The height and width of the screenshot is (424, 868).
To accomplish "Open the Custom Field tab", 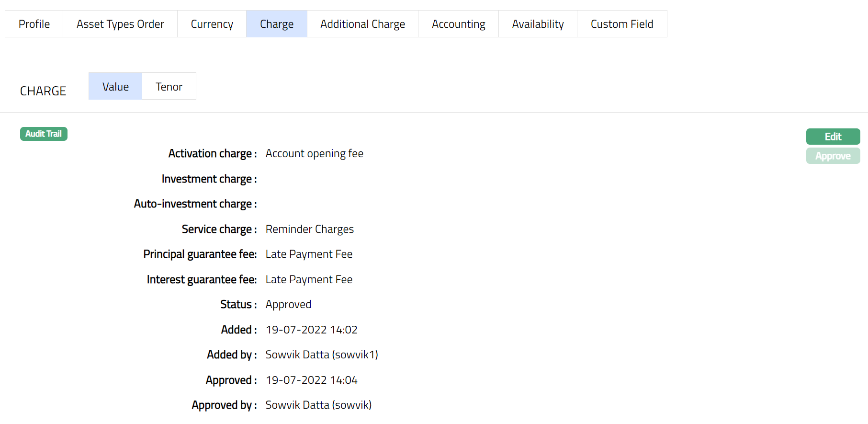I will pyautogui.click(x=621, y=24).
